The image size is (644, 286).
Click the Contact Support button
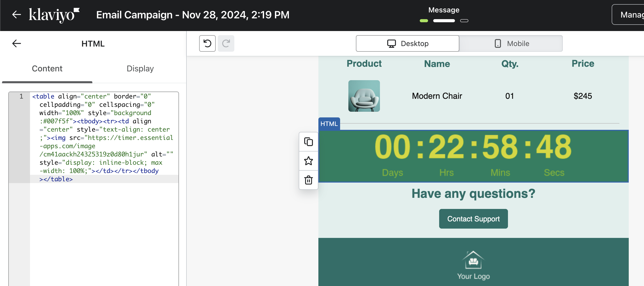click(473, 219)
